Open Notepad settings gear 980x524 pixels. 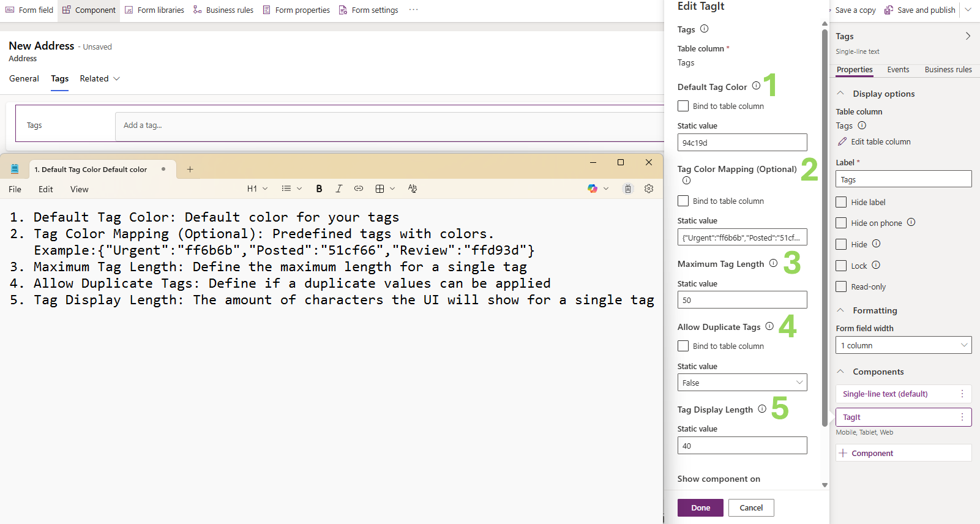tap(649, 189)
